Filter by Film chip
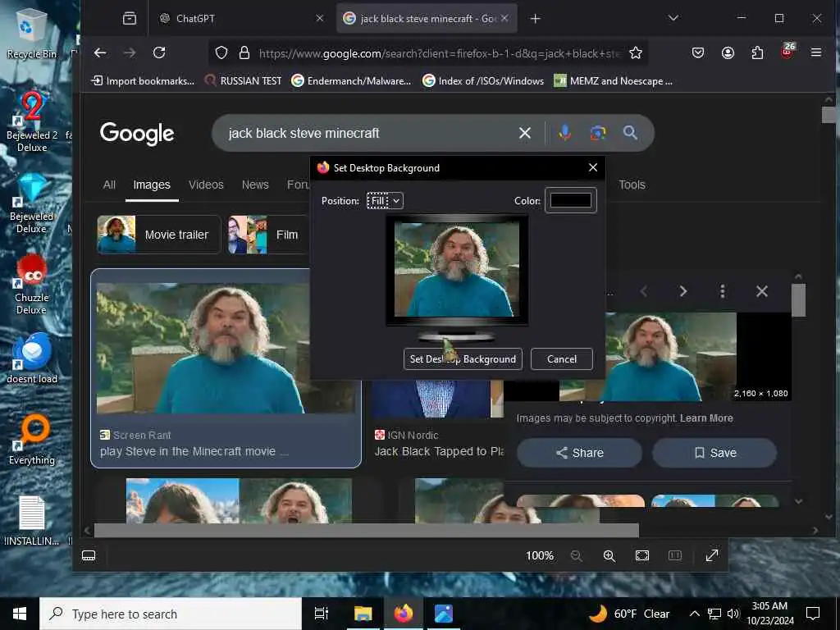This screenshot has width=840, height=630. pyautogui.click(x=268, y=235)
